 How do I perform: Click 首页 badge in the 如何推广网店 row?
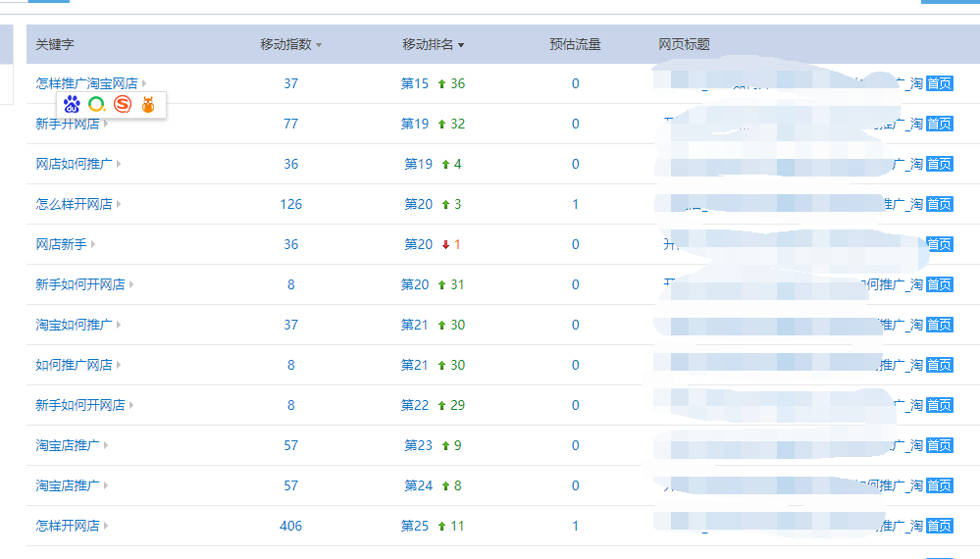[940, 365]
